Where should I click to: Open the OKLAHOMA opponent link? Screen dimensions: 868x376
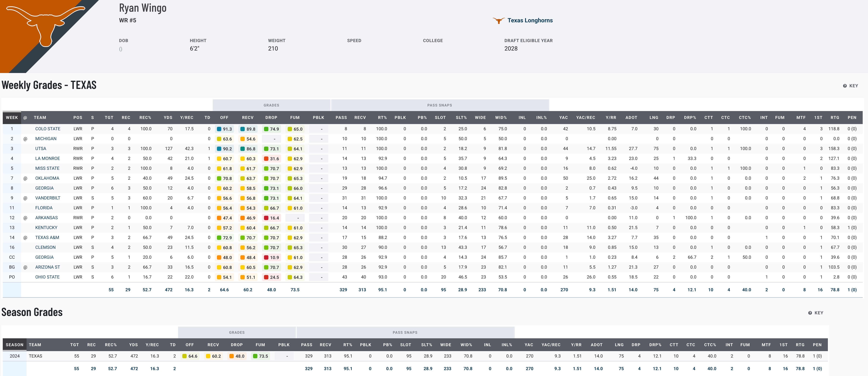(47, 178)
